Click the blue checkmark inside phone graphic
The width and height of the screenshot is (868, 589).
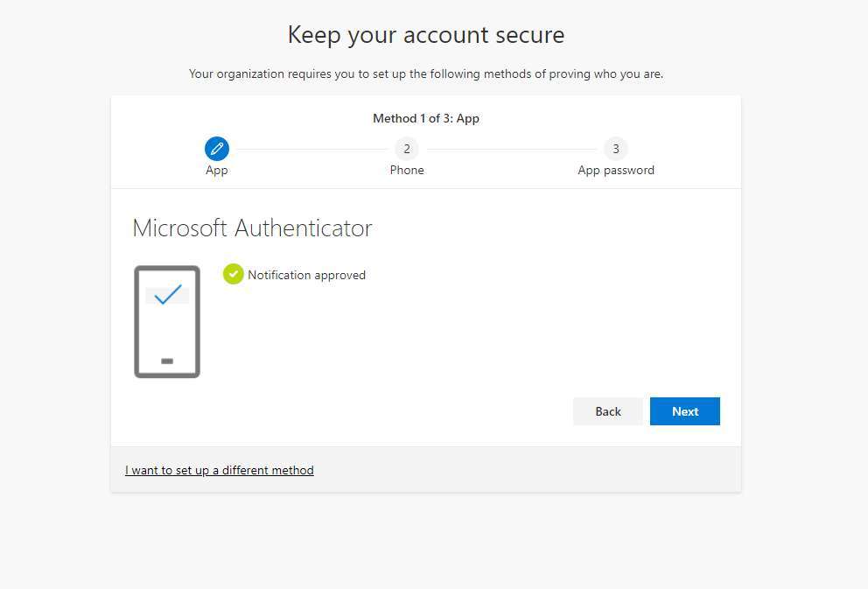pos(168,294)
